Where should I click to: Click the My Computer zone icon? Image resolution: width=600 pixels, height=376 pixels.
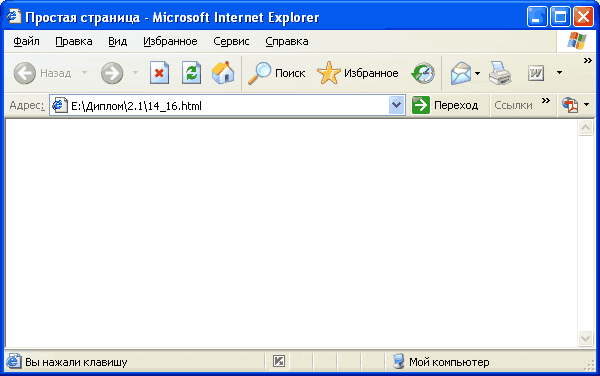coord(398,361)
